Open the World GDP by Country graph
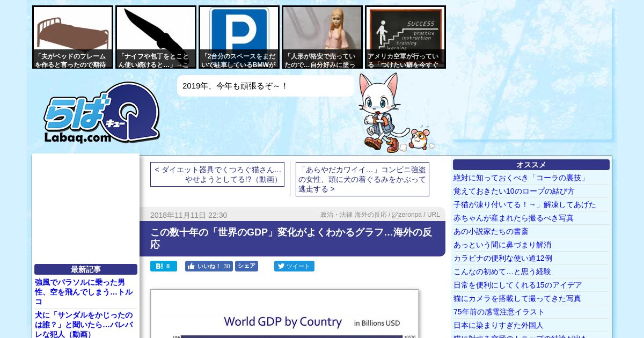 pyautogui.click(x=284, y=314)
